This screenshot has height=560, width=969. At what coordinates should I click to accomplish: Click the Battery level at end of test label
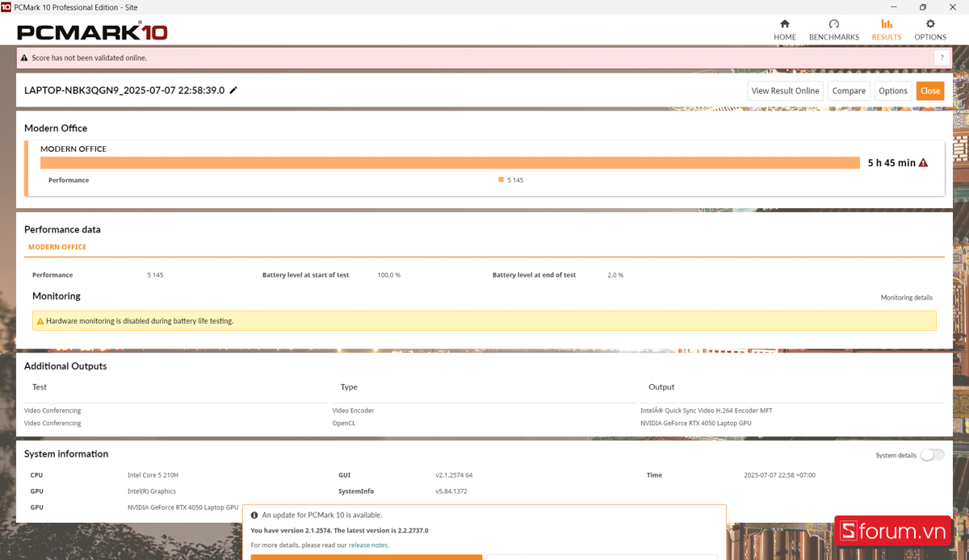[535, 275]
